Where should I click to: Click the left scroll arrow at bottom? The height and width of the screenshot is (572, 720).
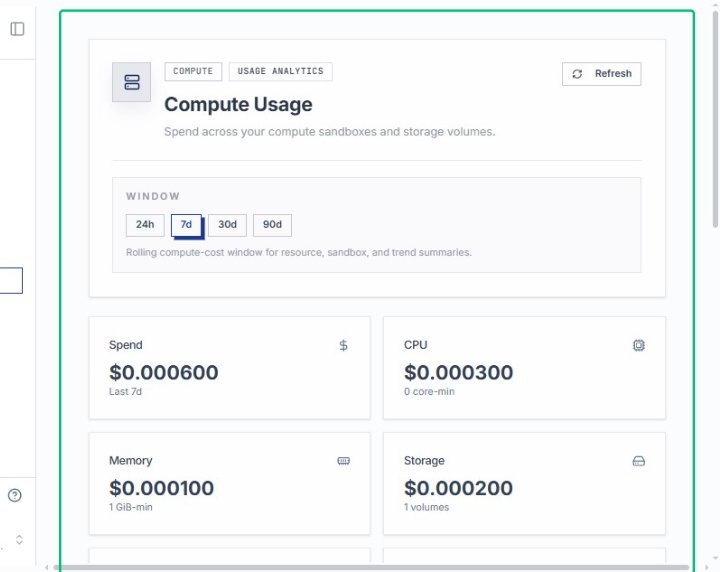(x=46, y=568)
